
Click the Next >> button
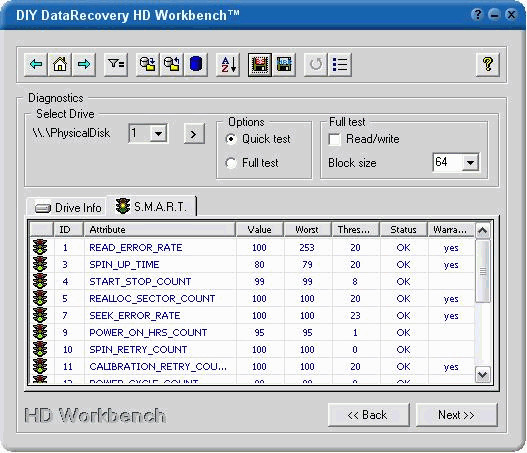(x=456, y=415)
